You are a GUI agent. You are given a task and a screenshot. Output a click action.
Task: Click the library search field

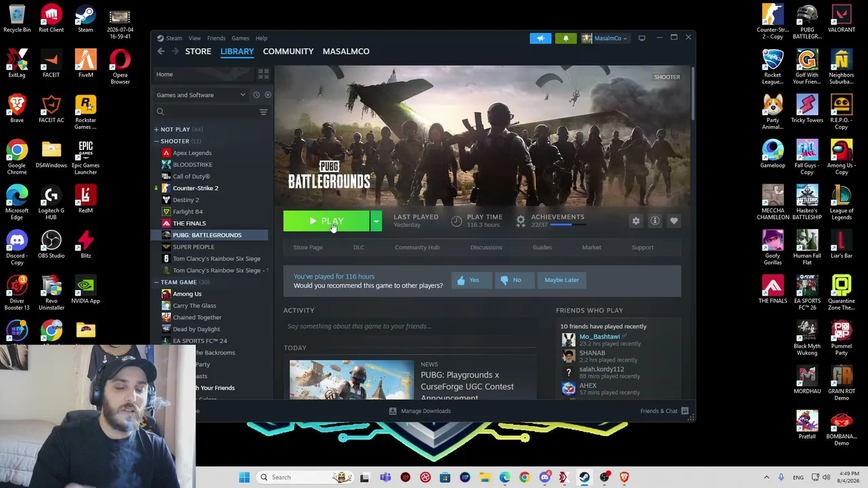(205, 112)
